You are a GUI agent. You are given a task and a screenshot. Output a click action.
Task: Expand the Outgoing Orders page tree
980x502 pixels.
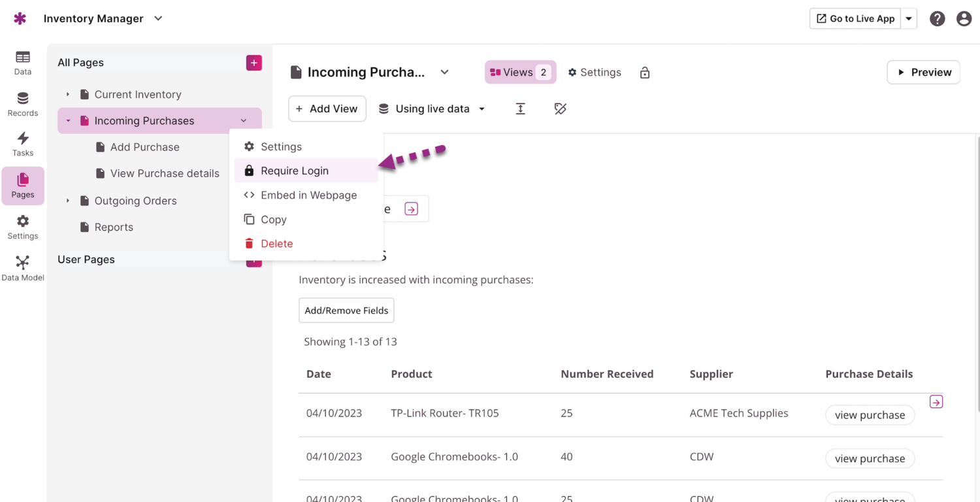(x=68, y=201)
